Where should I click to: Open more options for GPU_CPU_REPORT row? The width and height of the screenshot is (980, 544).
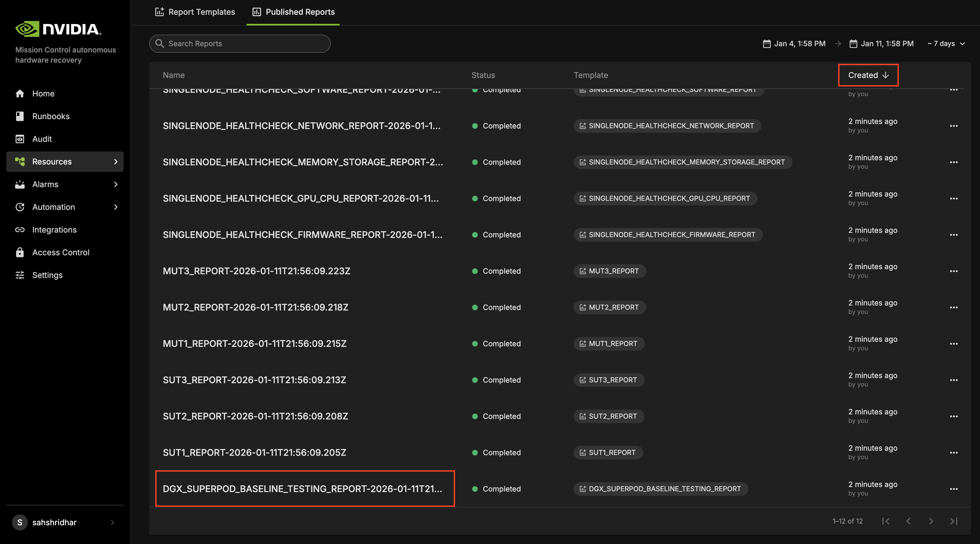click(953, 199)
